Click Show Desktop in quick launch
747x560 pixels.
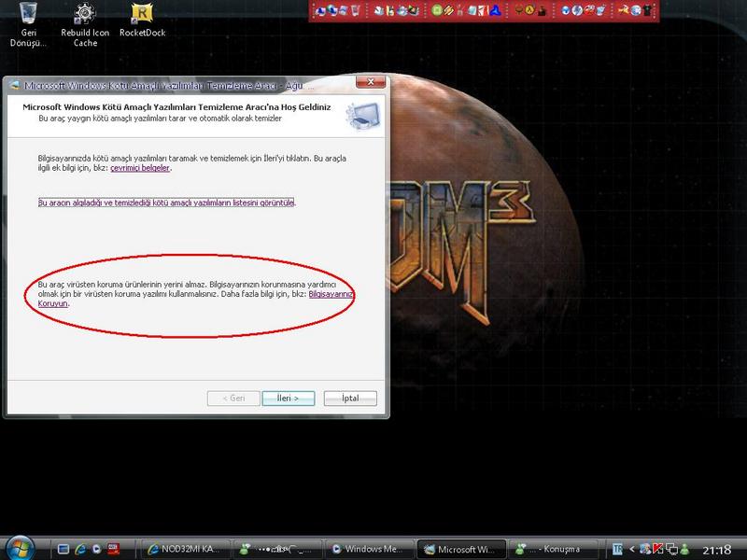click(63, 549)
